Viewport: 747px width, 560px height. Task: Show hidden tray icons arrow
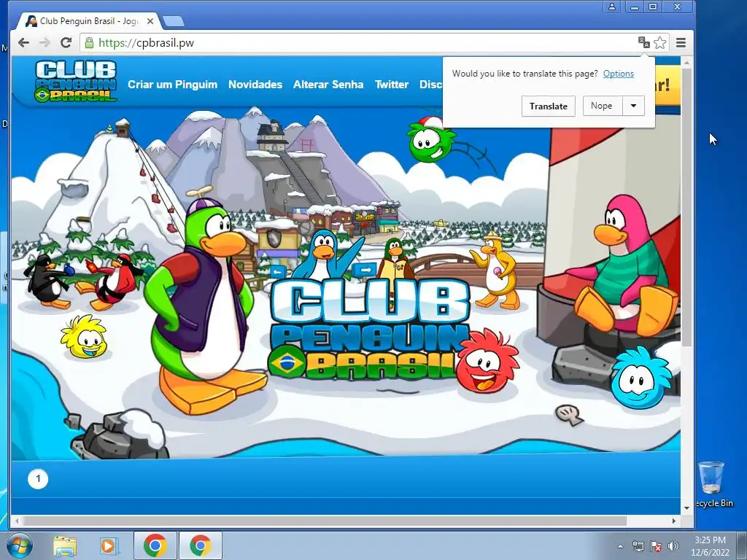pos(620,546)
